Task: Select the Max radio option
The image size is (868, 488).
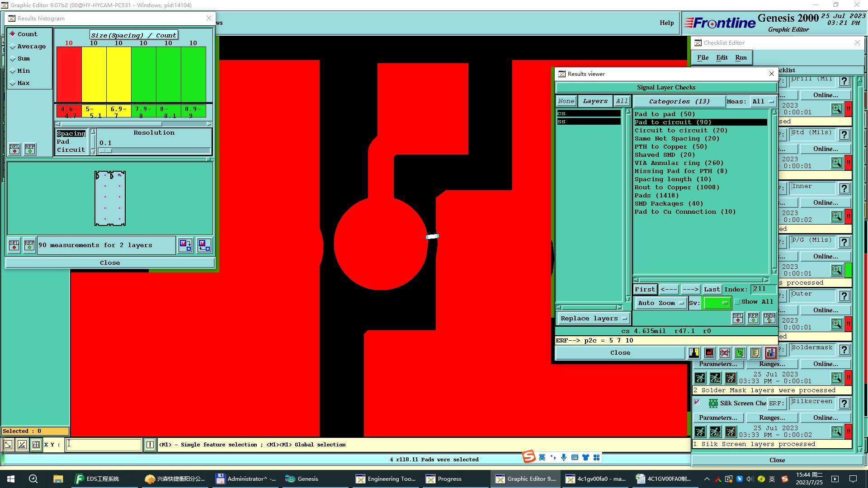Action: pos(13,83)
